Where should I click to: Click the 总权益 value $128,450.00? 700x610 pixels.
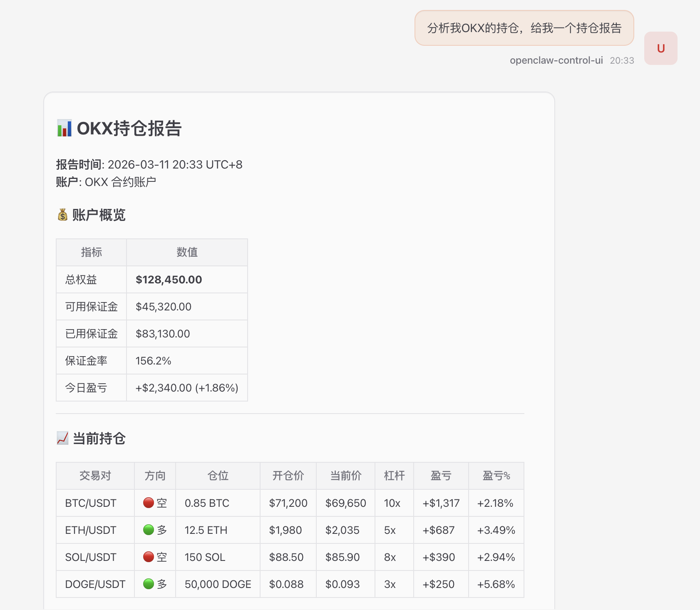[x=168, y=279]
